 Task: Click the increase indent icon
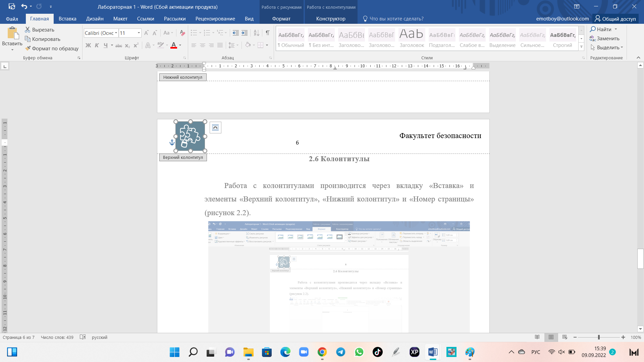pos(245,33)
